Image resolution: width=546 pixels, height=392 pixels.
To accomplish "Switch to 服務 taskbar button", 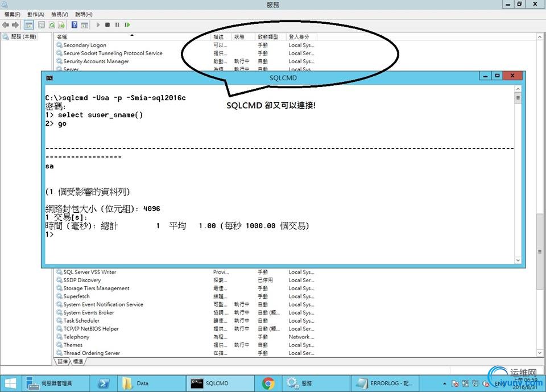I will (315, 383).
